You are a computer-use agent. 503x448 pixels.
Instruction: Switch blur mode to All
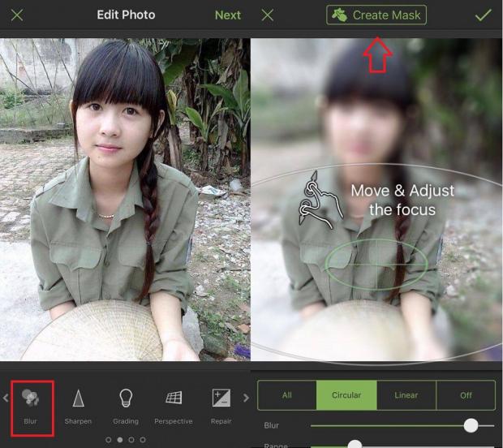[x=286, y=395]
